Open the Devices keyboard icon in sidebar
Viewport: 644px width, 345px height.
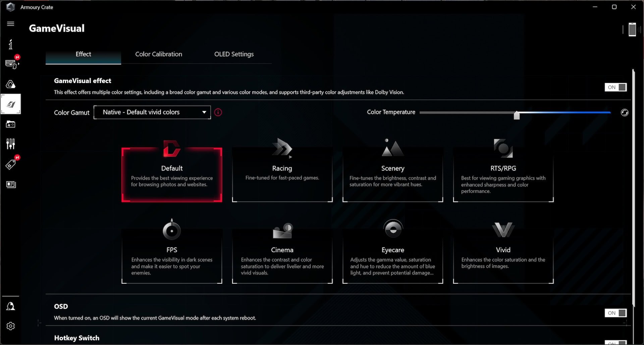pyautogui.click(x=11, y=64)
